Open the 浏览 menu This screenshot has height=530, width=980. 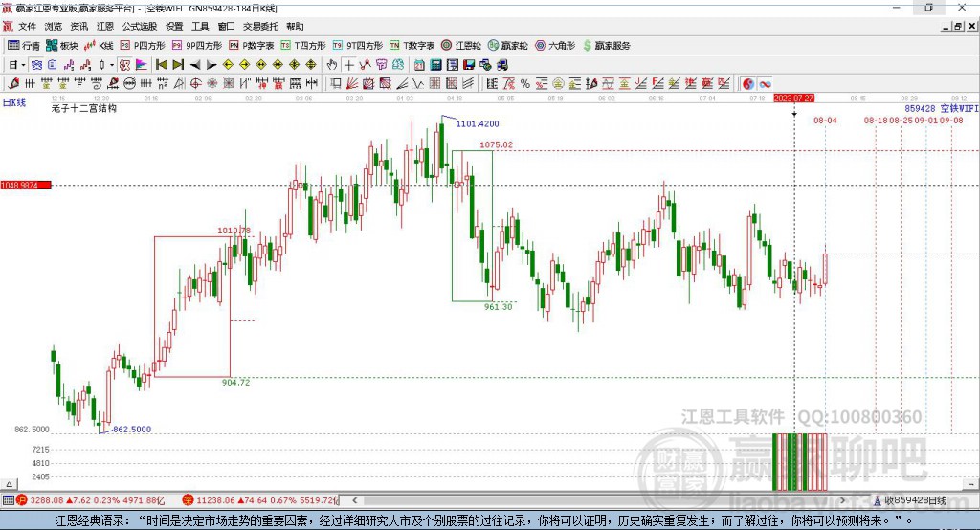(x=54, y=26)
